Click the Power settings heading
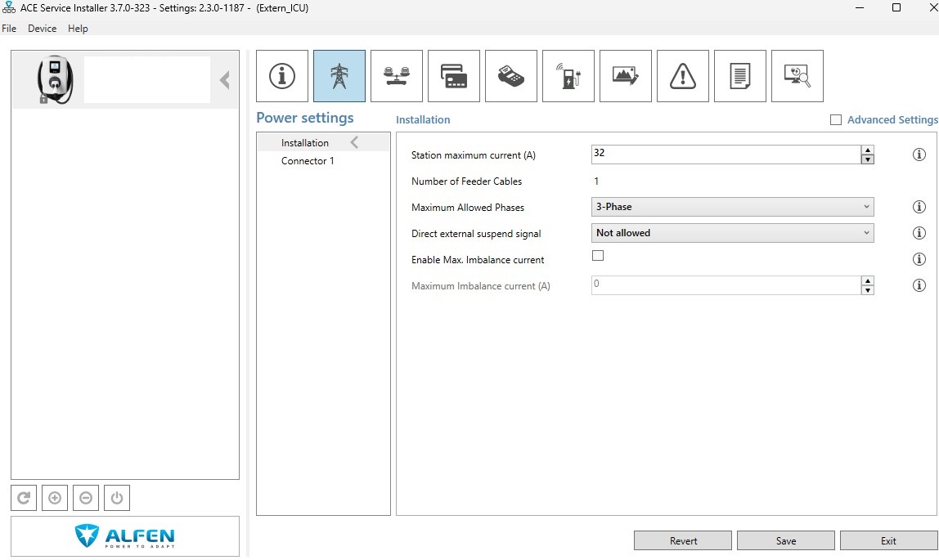 305,118
